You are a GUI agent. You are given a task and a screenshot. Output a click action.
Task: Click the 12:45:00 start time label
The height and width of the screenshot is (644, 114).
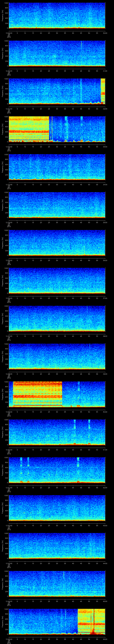coord(9,639)
